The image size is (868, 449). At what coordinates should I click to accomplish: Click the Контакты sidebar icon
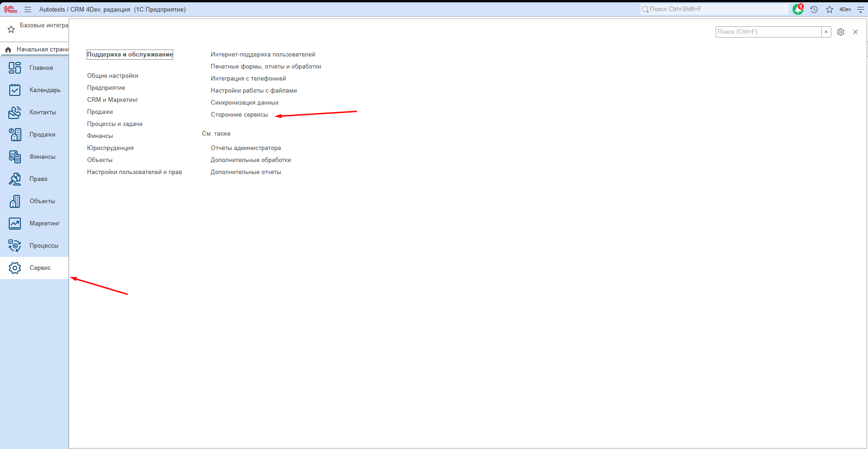[x=15, y=112]
